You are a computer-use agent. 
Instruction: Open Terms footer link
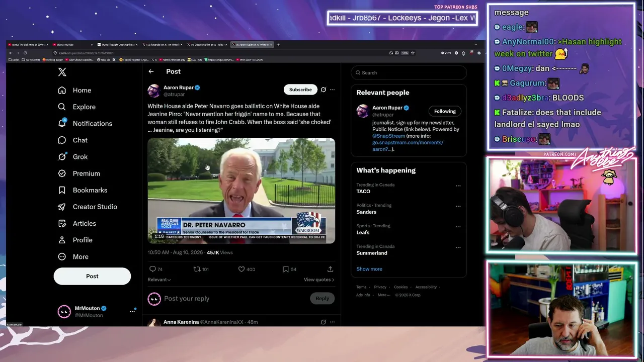pos(361,287)
